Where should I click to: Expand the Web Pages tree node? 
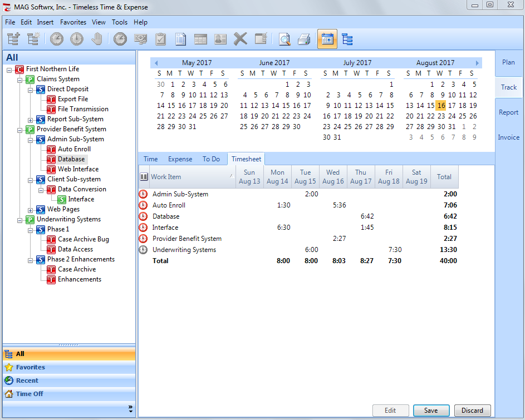coord(30,210)
